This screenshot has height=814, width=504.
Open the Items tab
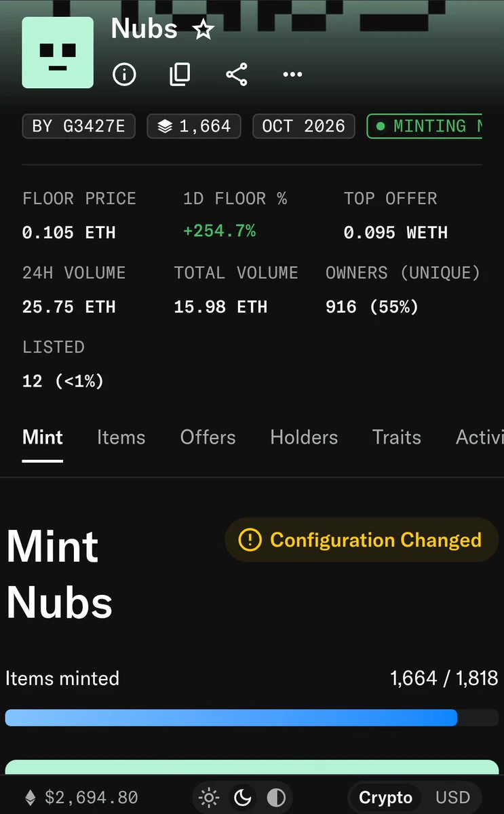pyautogui.click(x=121, y=438)
